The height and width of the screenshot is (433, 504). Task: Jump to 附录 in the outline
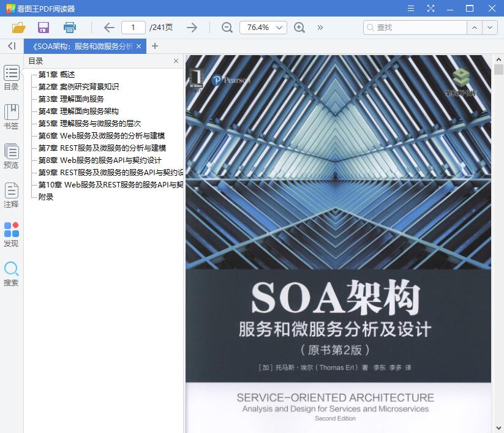(x=46, y=197)
